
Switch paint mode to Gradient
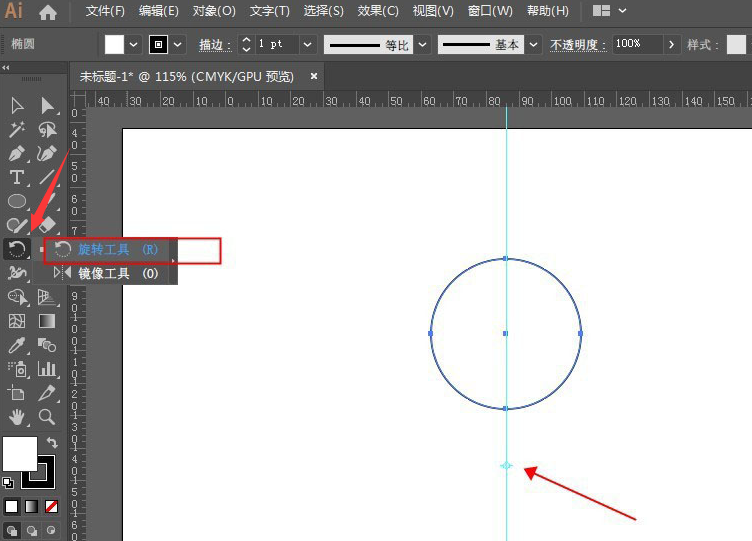31,506
